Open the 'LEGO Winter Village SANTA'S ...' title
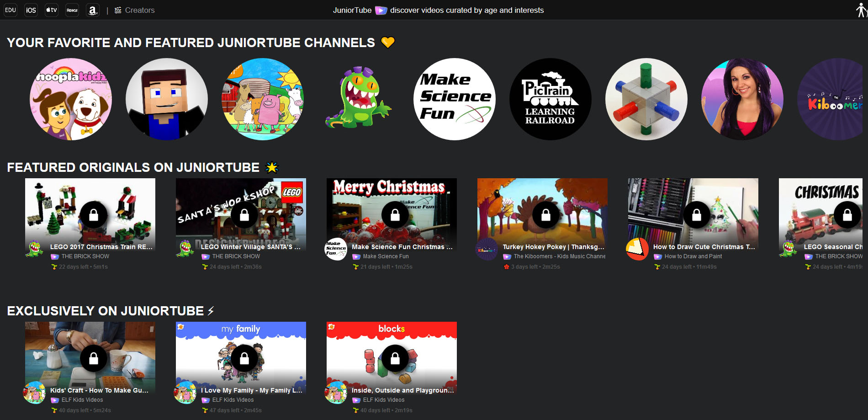Viewport: 868px width, 420px height. (251, 247)
